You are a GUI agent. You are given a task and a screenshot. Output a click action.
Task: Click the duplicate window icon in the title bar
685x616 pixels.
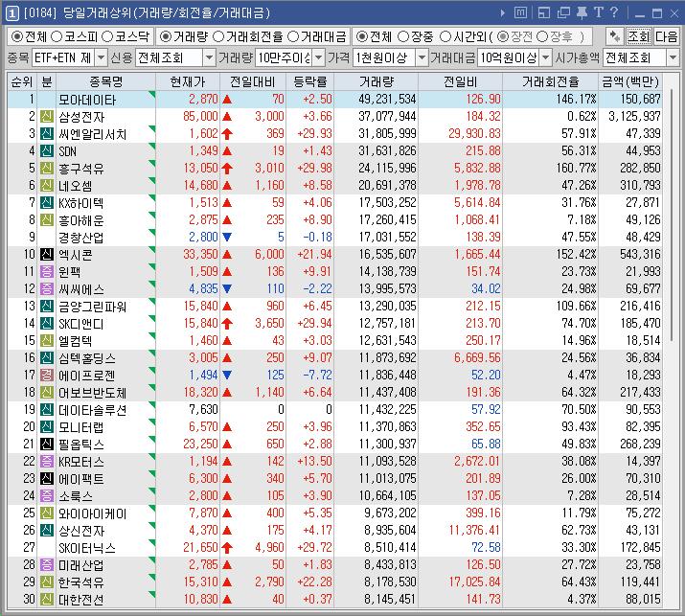pyautogui.click(x=563, y=12)
